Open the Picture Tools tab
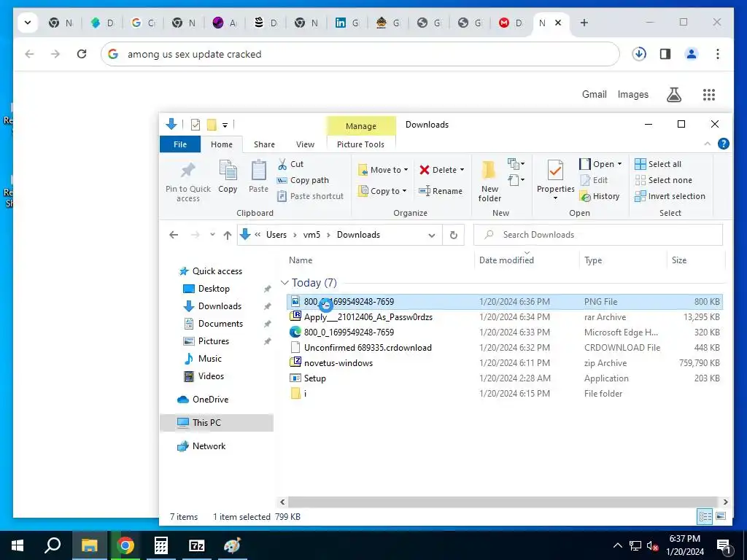The height and width of the screenshot is (560, 747). pyautogui.click(x=360, y=144)
